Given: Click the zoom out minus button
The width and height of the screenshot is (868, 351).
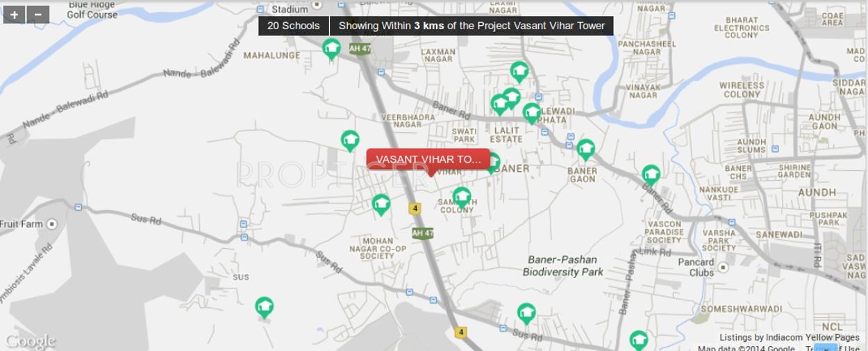Looking at the screenshot, I should point(37,14).
